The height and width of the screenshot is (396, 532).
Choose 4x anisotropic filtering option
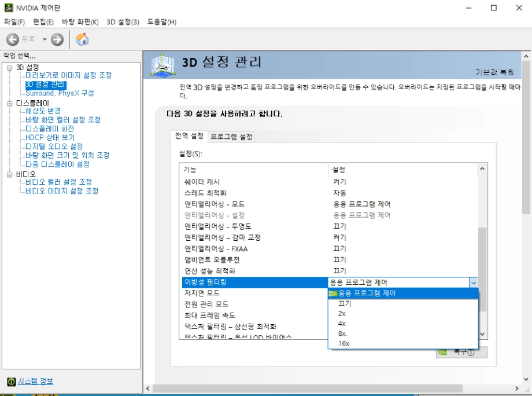[x=403, y=324]
